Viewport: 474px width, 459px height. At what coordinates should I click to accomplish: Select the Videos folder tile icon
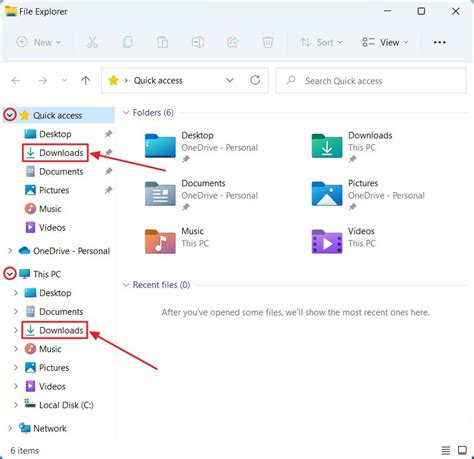[327, 241]
